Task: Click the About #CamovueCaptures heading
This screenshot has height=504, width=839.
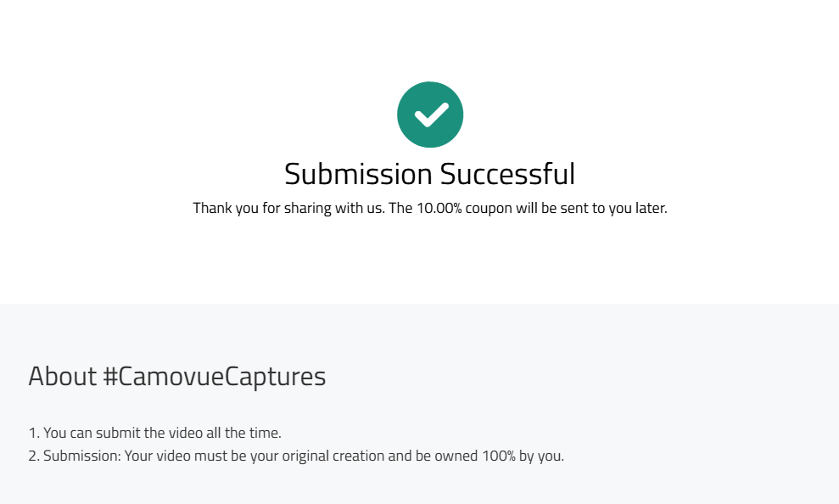Action: pyautogui.click(x=177, y=376)
